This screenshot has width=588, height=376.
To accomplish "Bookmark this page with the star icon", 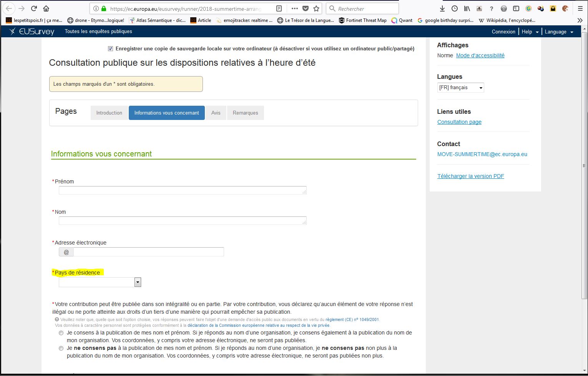I will coord(316,8).
